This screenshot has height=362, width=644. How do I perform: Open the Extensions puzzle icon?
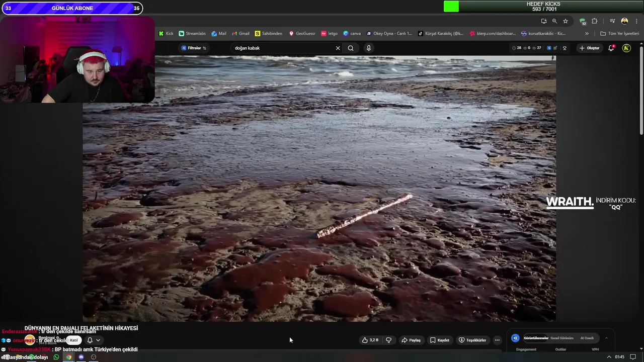(x=594, y=21)
